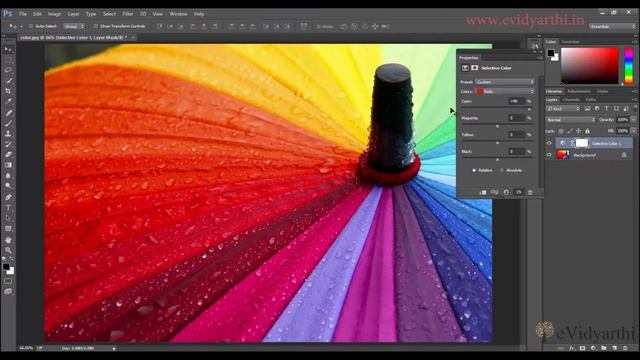Select the Clone Stamp tool
This screenshot has height=360, width=640.
(x=8, y=133)
